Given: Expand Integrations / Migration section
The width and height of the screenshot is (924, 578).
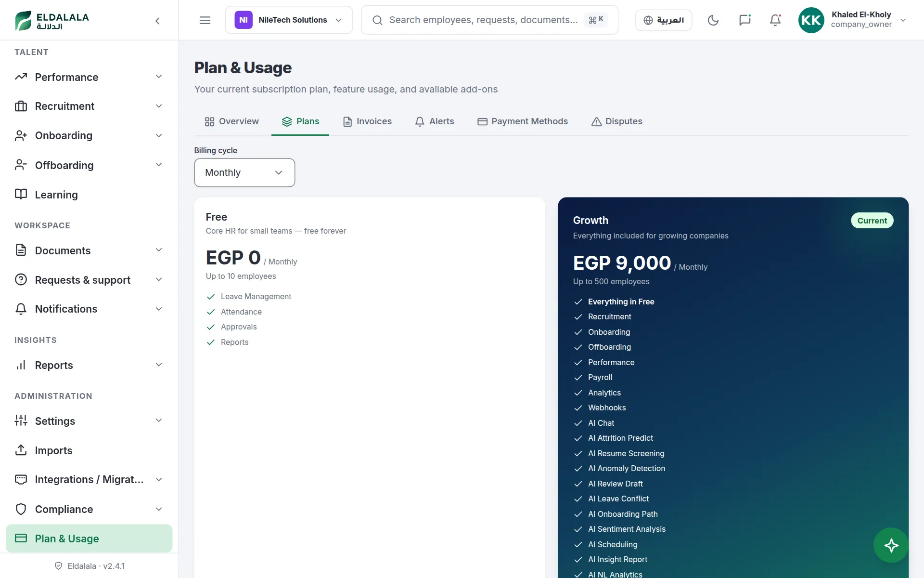Looking at the screenshot, I should pos(89,480).
